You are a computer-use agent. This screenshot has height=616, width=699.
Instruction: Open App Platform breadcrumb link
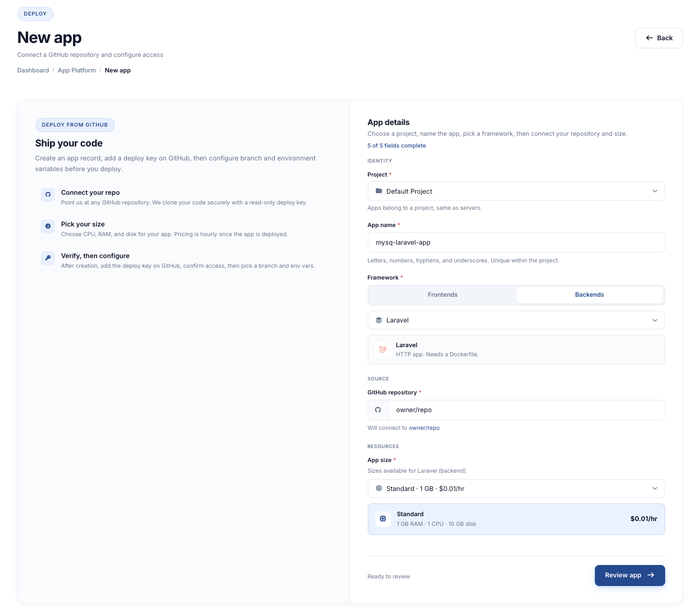[x=77, y=70]
